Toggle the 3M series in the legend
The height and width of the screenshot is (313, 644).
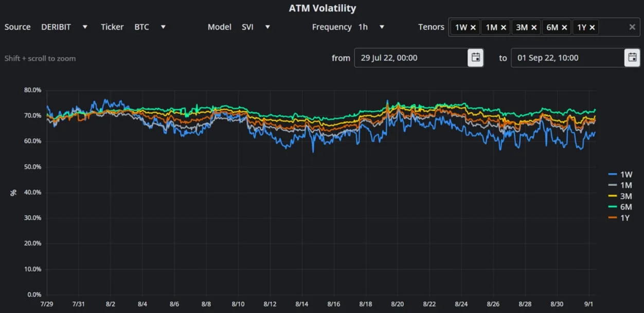[620, 196]
